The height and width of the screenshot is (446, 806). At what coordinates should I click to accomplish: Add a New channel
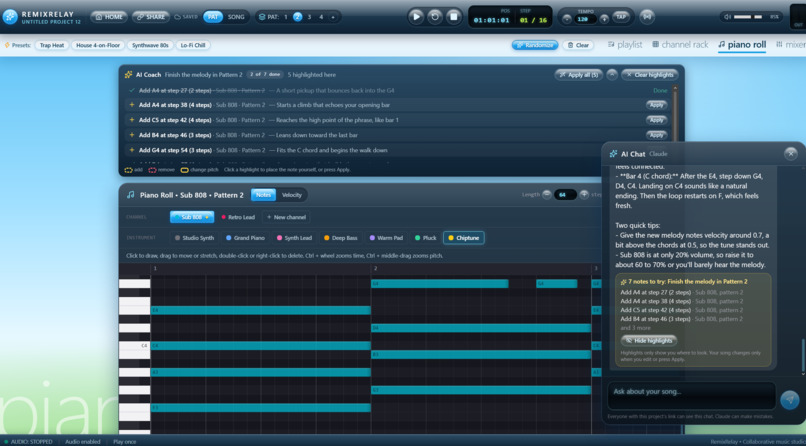pos(286,217)
